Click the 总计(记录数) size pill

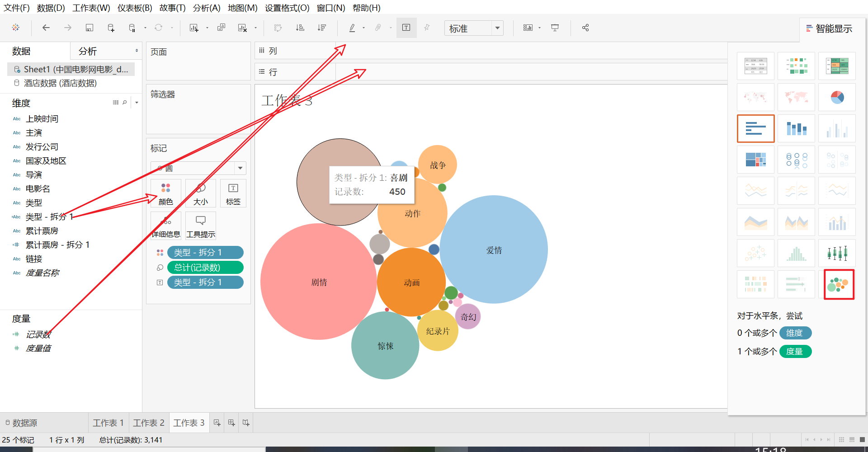(x=205, y=268)
